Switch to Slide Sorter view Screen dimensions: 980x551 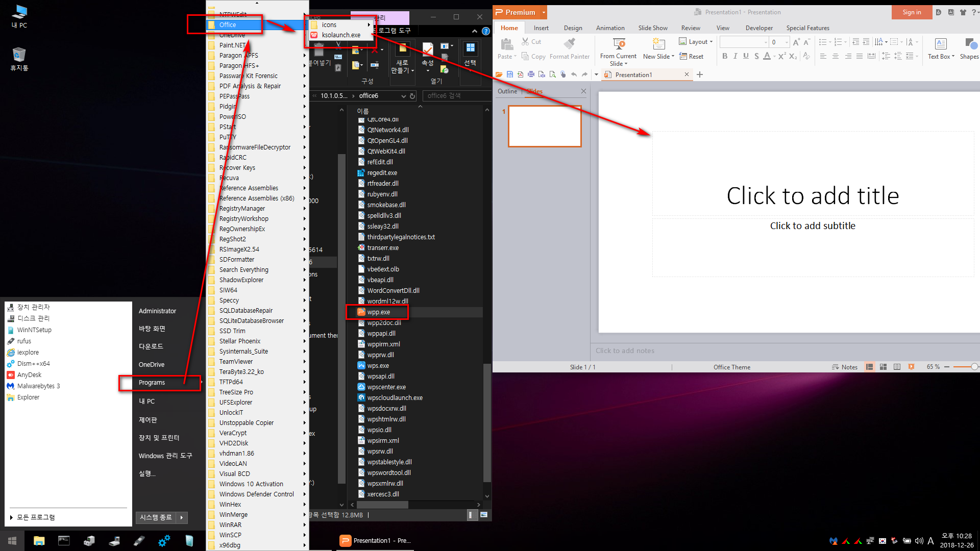pos(883,367)
